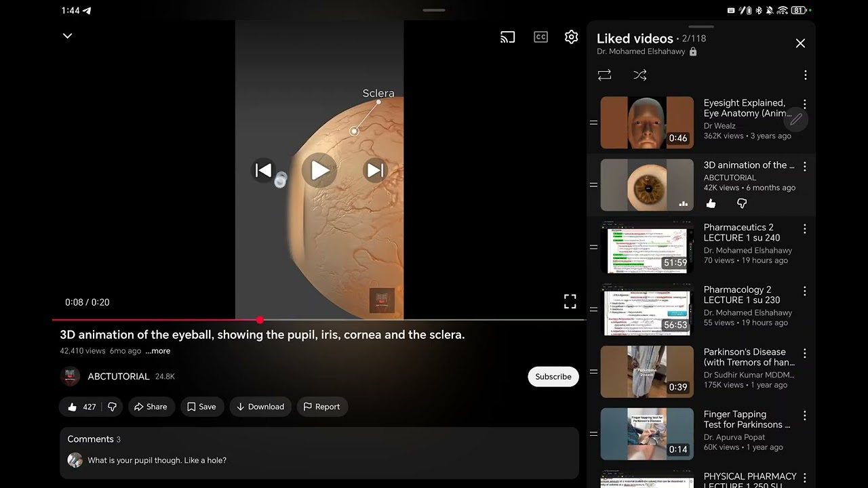868x488 pixels.
Task: Tap the status bar battery indicator
Action: point(799,10)
